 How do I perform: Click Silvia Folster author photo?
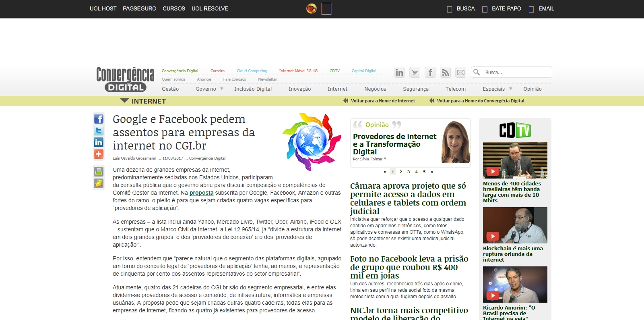coord(456,142)
